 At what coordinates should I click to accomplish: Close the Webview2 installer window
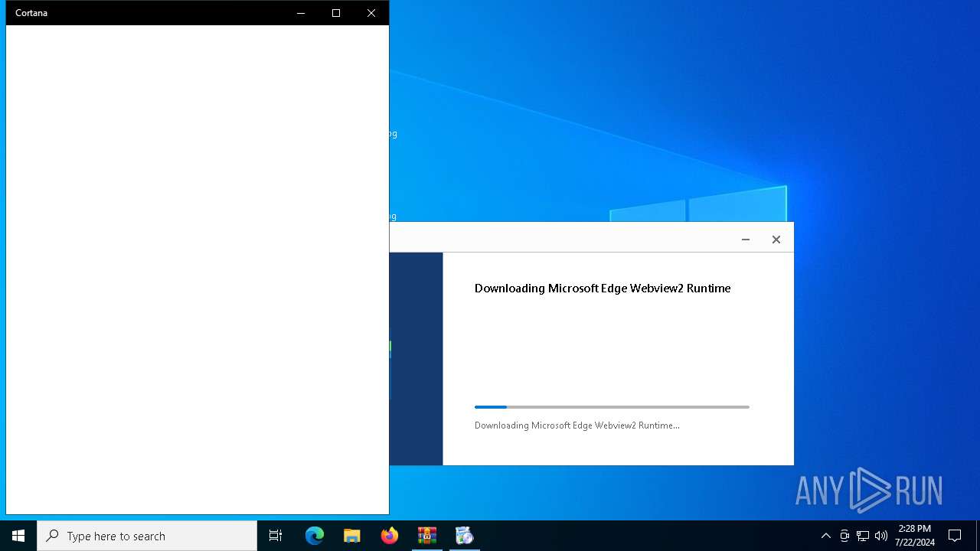776,240
